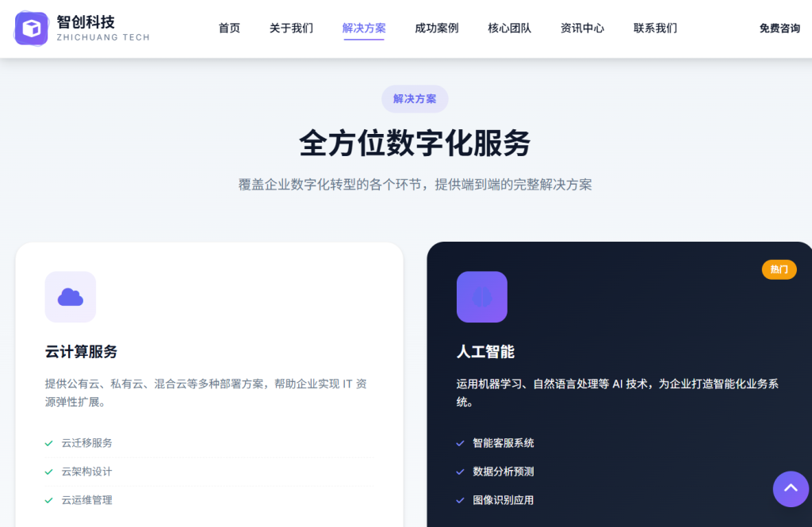Click the 智创科技 brand name link
The image size is (812, 527).
point(86,22)
